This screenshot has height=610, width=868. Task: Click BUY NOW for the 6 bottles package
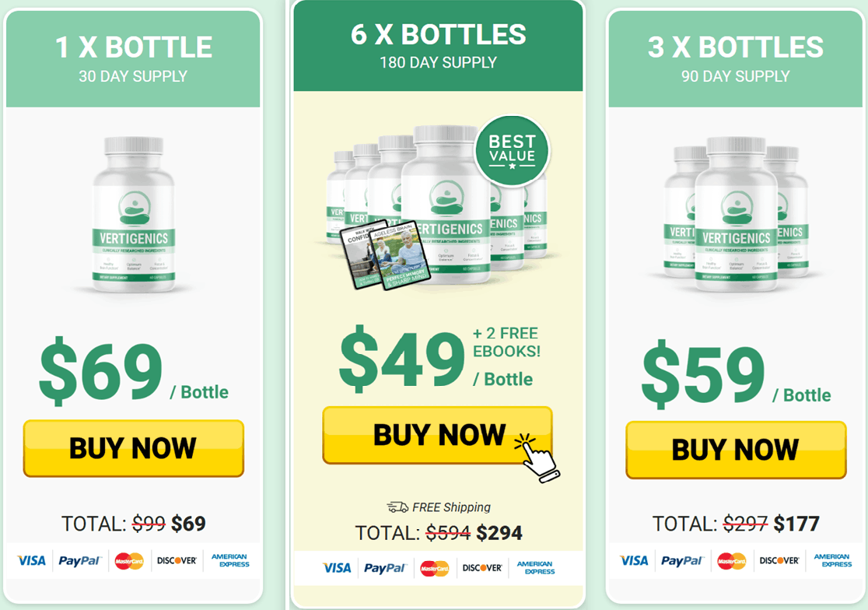[x=437, y=435]
